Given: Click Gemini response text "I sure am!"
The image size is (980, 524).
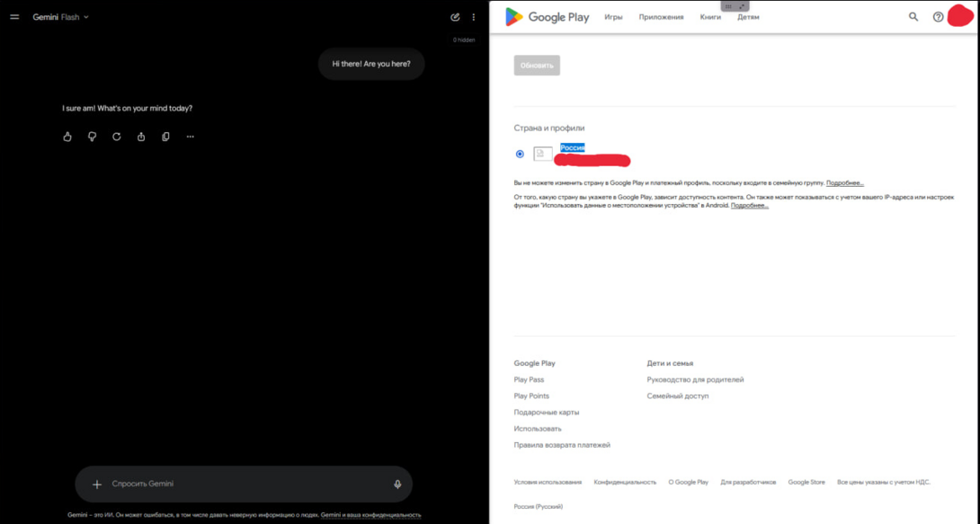Looking at the screenshot, I should [79, 108].
